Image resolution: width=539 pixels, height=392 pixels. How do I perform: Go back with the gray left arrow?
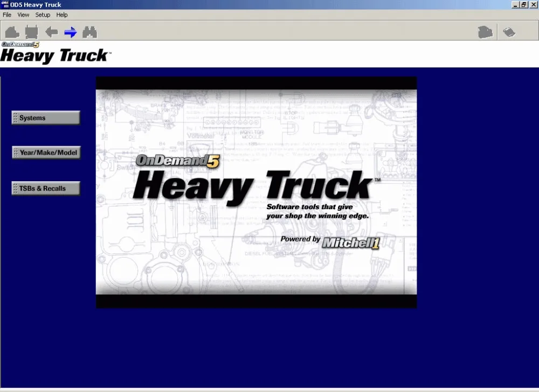(x=52, y=32)
